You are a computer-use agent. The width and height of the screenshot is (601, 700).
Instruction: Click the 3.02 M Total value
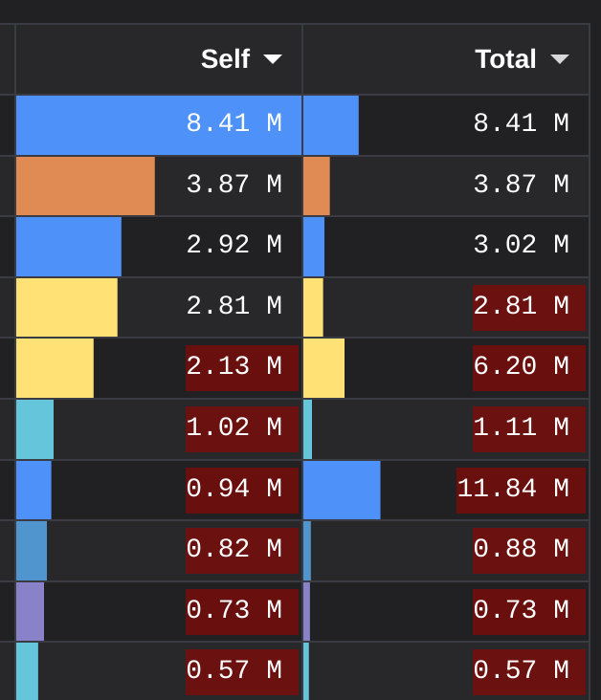(521, 245)
